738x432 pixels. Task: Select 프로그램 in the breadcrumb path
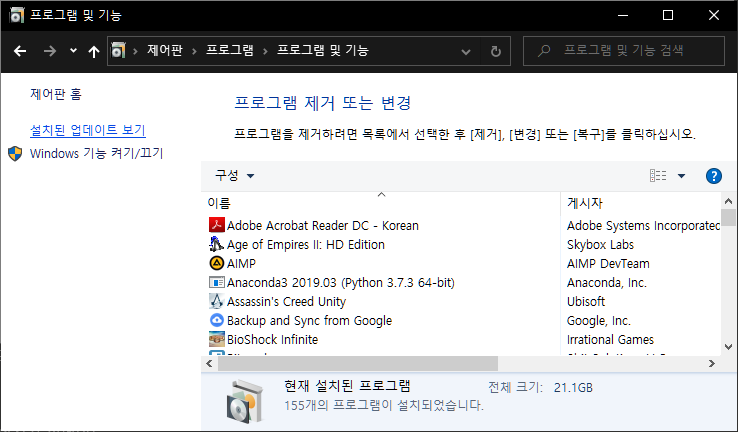(230, 50)
